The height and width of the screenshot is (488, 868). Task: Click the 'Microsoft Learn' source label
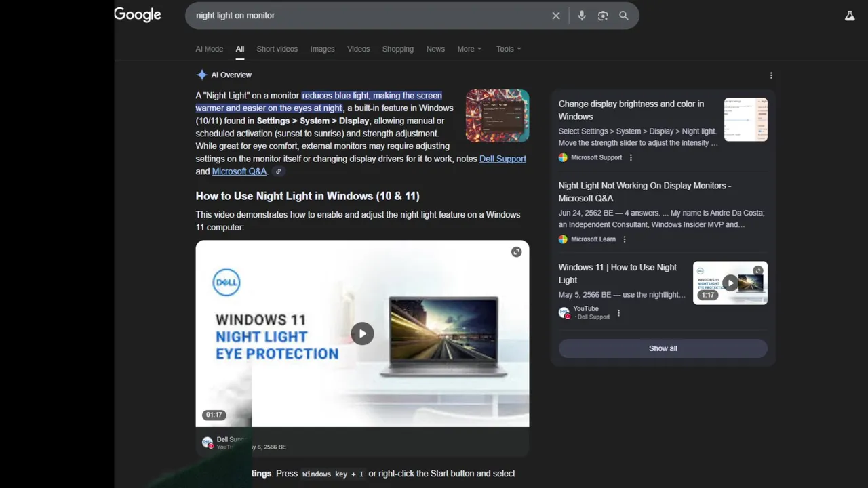tap(593, 239)
